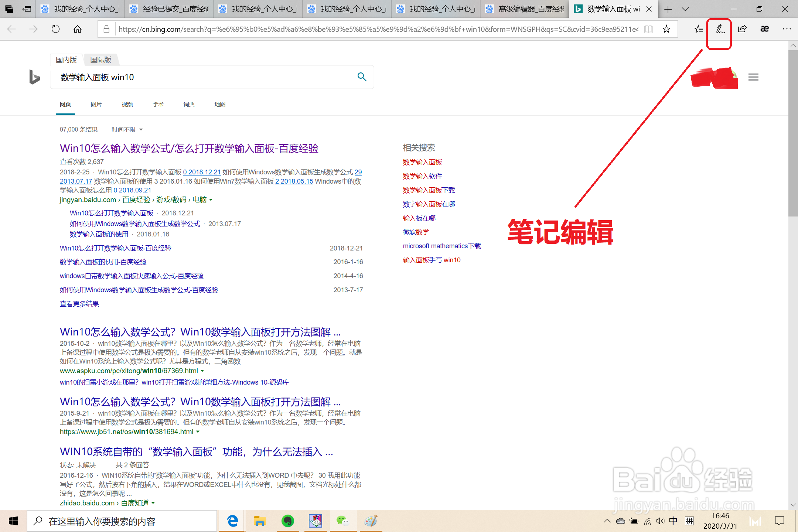Switch to 高级编辑器_百度经验 tab
Image resolution: width=798 pixels, height=532 pixels.
525,9
